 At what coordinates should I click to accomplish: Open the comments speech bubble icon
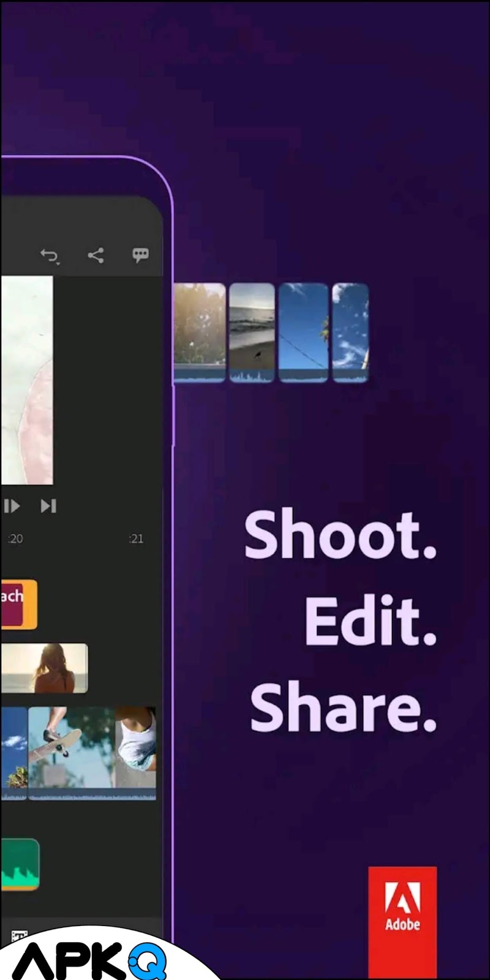point(140,255)
